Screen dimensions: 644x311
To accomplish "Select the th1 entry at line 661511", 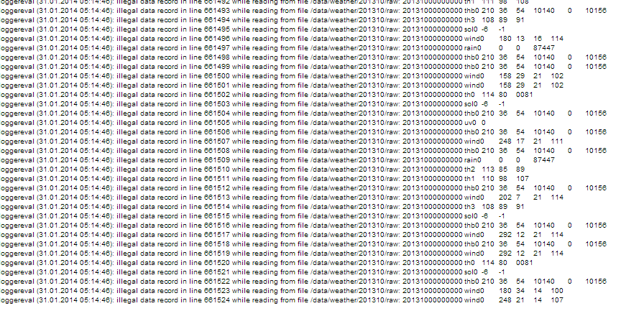I will click(265, 178).
